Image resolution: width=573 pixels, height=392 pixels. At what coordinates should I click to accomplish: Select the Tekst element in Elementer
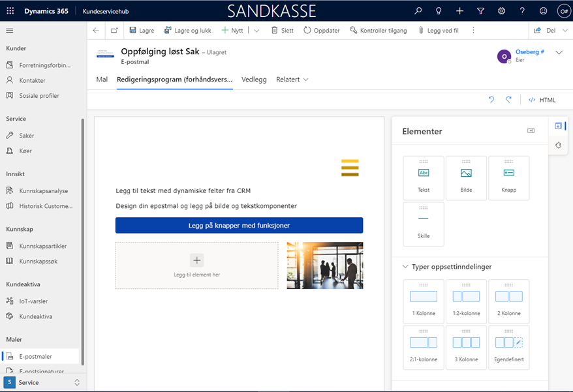(x=423, y=177)
